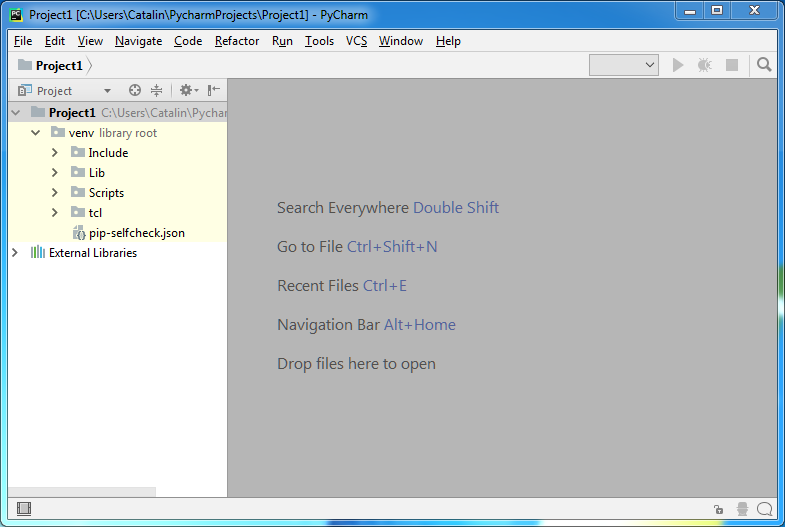Click the horizontal scrollbar in project panel

(82, 492)
